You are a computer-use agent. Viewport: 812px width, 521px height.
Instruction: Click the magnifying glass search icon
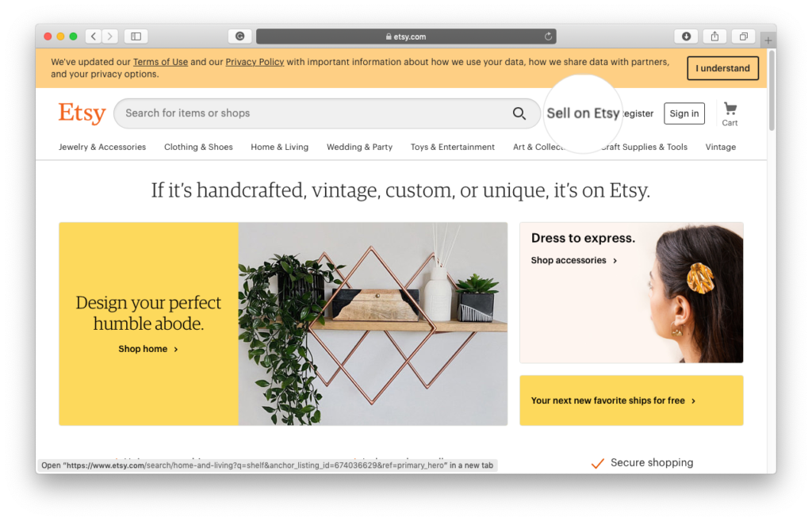coord(519,113)
